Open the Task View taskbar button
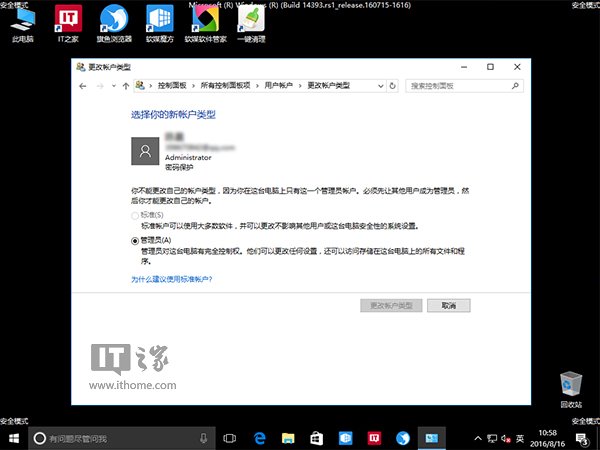The width and height of the screenshot is (600, 450). [x=229, y=438]
